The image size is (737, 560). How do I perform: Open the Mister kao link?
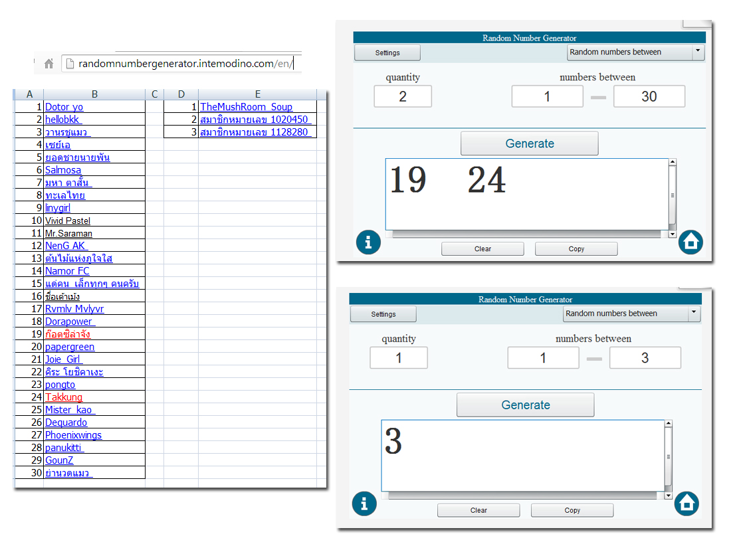[x=70, y=410]
